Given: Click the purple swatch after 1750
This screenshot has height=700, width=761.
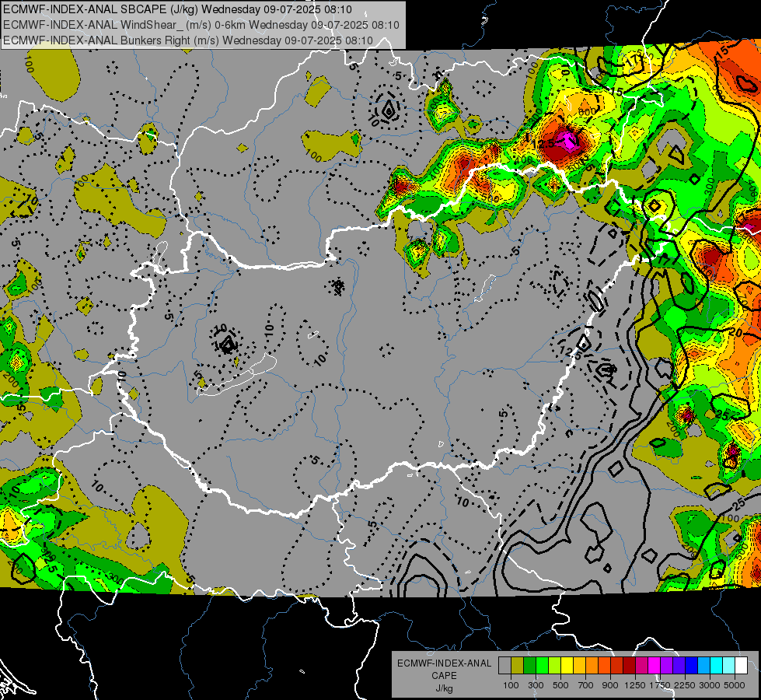Looking at the screenshot, I should [666, 666].
